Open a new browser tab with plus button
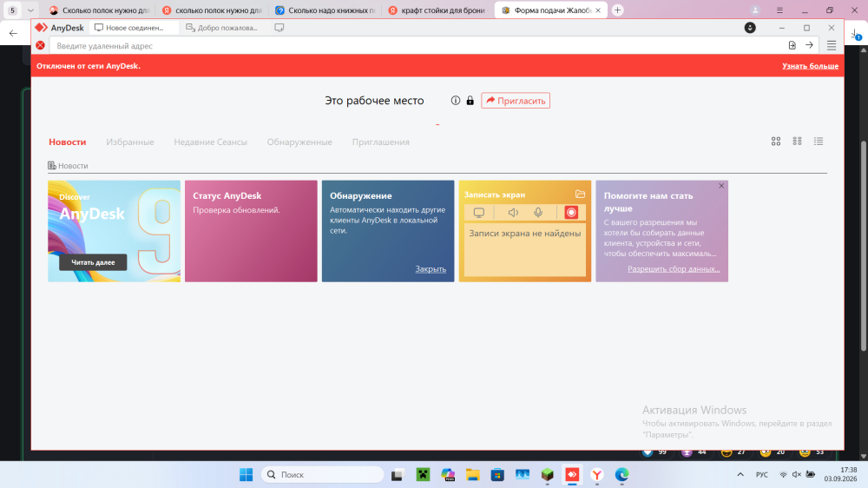Viewport: 868px width, 488px height. (618, 10)
